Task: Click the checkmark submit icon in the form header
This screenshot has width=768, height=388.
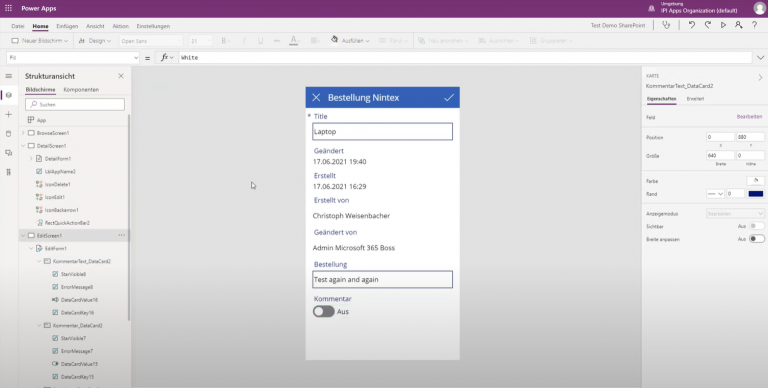Action: coord(449,97)
